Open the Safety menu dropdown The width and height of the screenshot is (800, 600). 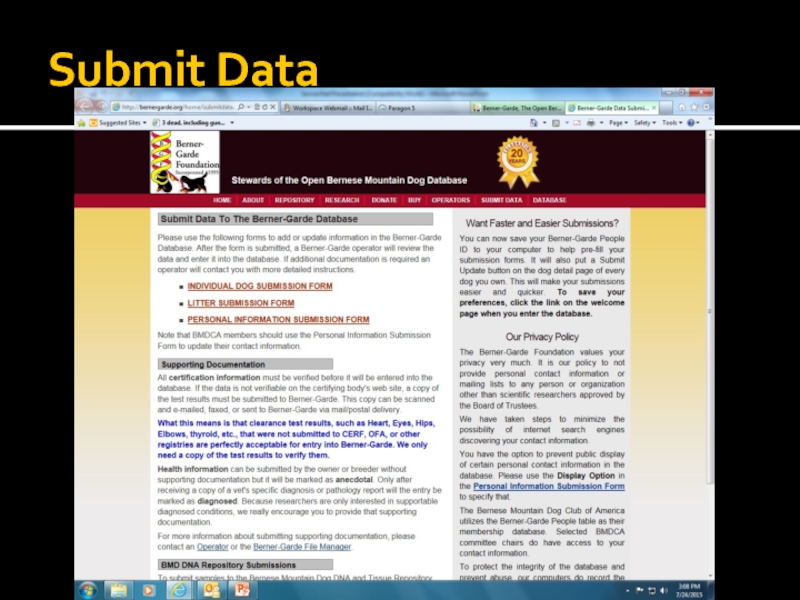[645, 123]
